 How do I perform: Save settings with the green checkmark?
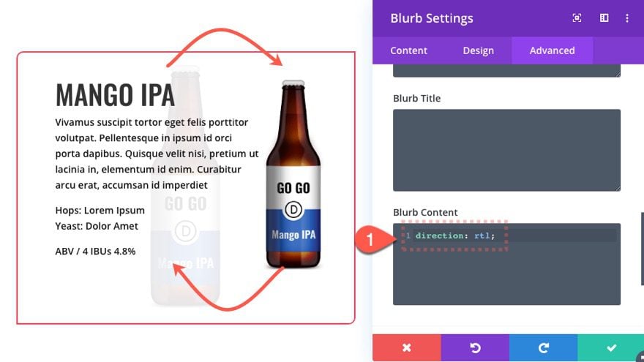tap(611, 347)
